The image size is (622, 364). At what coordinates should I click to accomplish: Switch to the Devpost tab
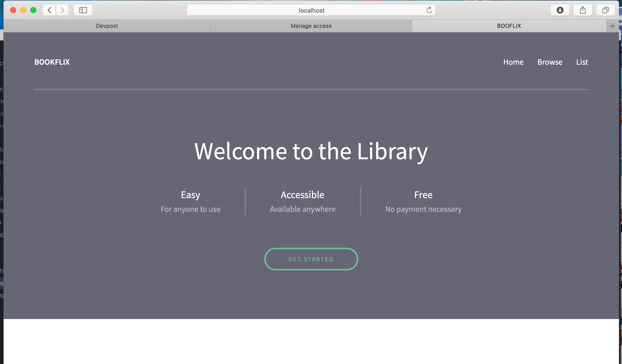coord(107,26)
